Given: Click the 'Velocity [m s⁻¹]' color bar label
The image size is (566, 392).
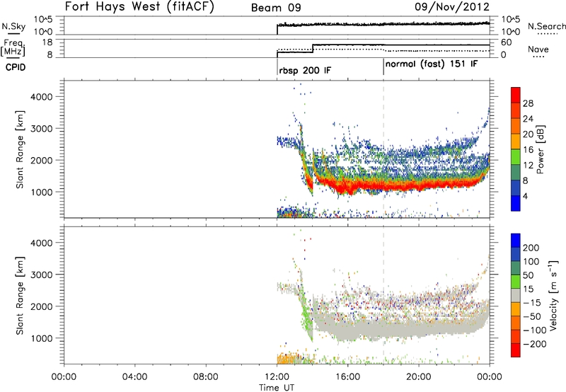Looking at the screenshot, I should click(x=553, y=295).
